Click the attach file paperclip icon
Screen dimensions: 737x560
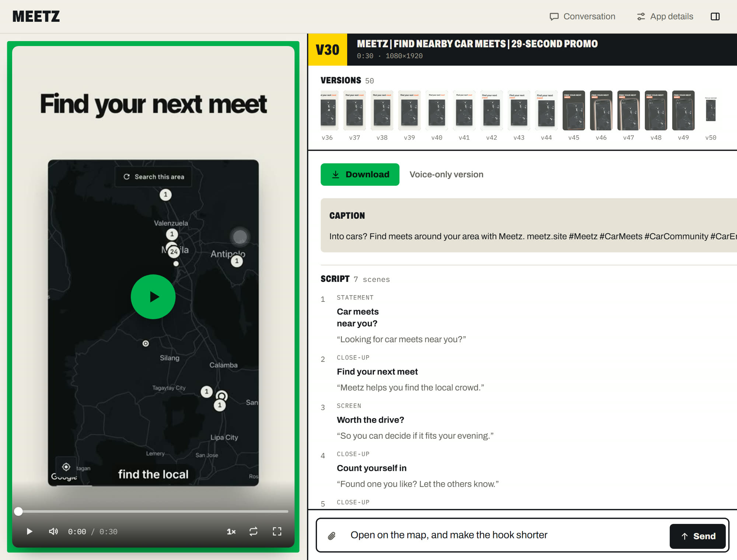(x=332, y=536)
